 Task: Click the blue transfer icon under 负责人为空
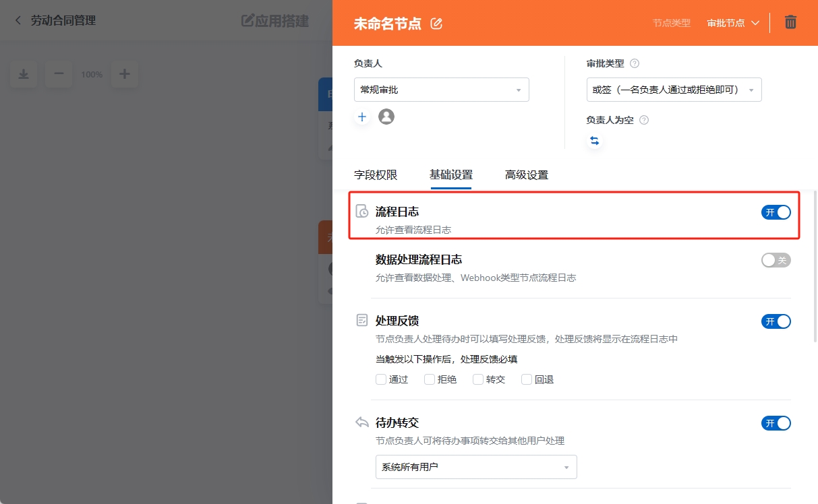pos(594,140)
